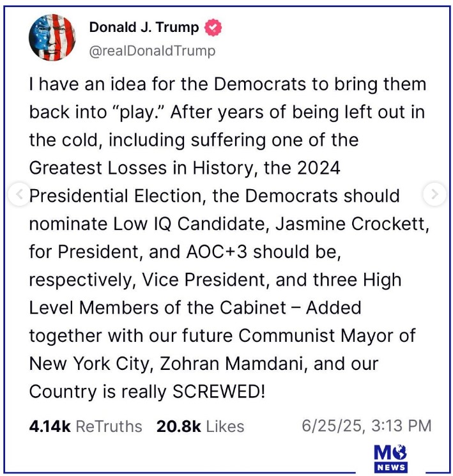The width and height of the screenshot is (453, 476).
Task: Click the display name Donald J. Trump
Action: (144, 27)
